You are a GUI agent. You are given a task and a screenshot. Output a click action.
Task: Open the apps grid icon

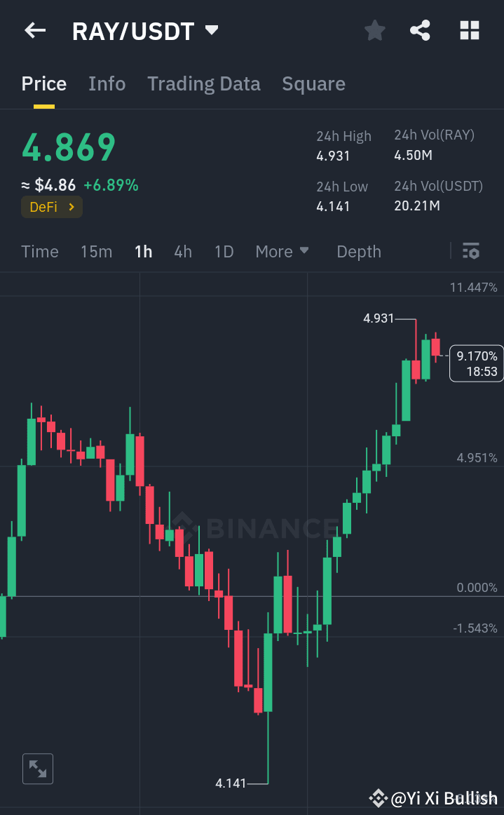468,30
